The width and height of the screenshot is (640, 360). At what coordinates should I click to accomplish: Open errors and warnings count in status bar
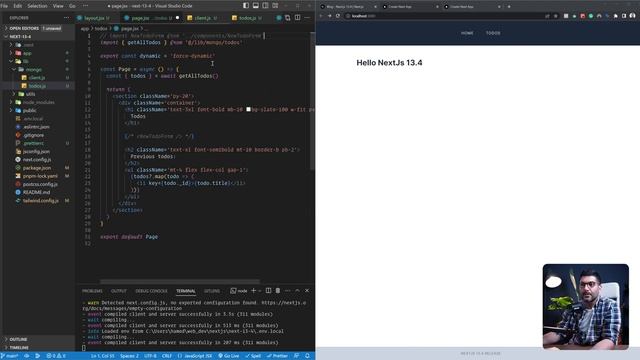[x=56, y=356]
